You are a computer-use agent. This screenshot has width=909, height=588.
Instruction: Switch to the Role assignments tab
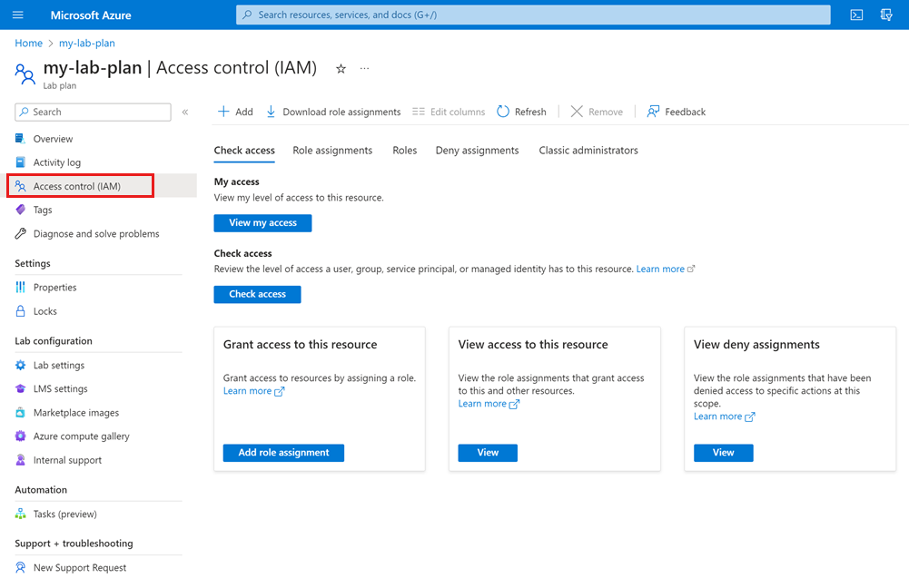(333, 151)
